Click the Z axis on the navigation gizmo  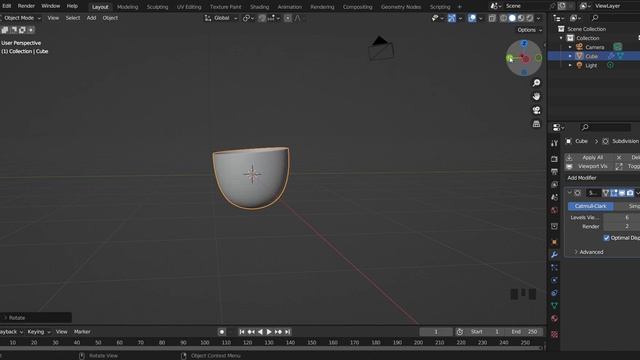coord(524,43)
